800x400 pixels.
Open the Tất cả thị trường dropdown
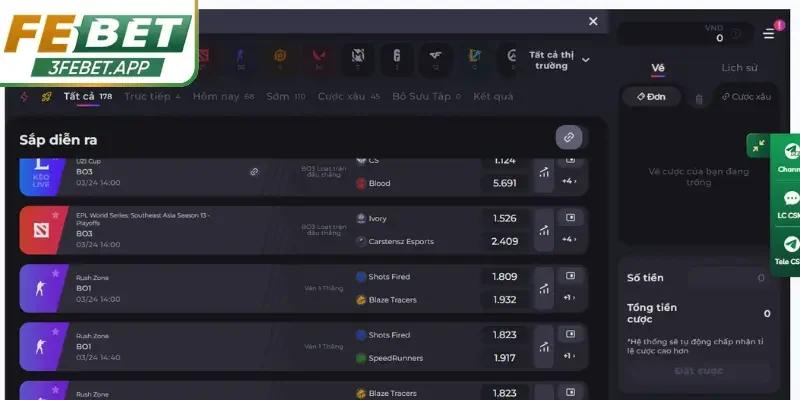pyautogui.click(x=559, y=60)
